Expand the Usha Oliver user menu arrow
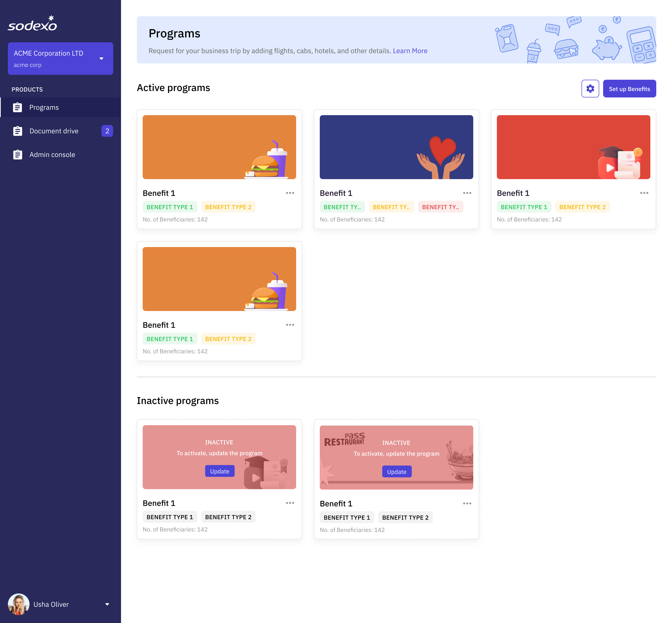The width and height of the screenshot is (672, 623). pos(107,604)
